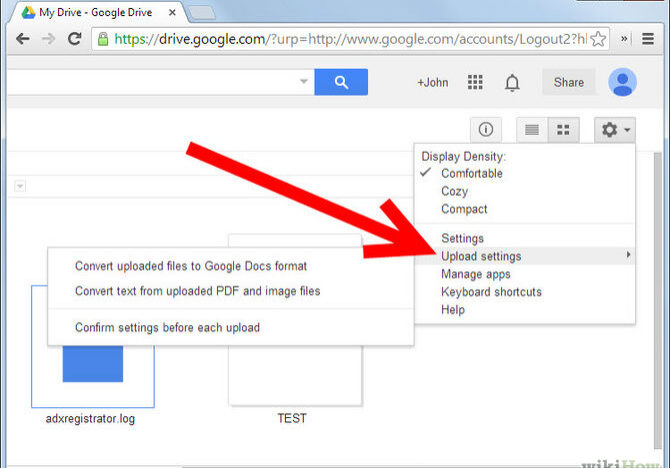Open Settings menu entry
The height and width of the screenshot is (468, 670).
(x=462, y=238)
